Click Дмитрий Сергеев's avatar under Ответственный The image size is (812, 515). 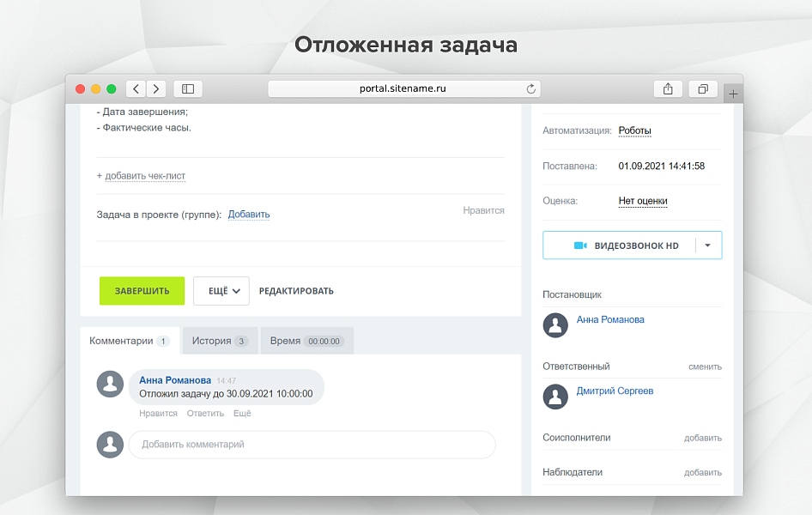[x=555, y=397]
